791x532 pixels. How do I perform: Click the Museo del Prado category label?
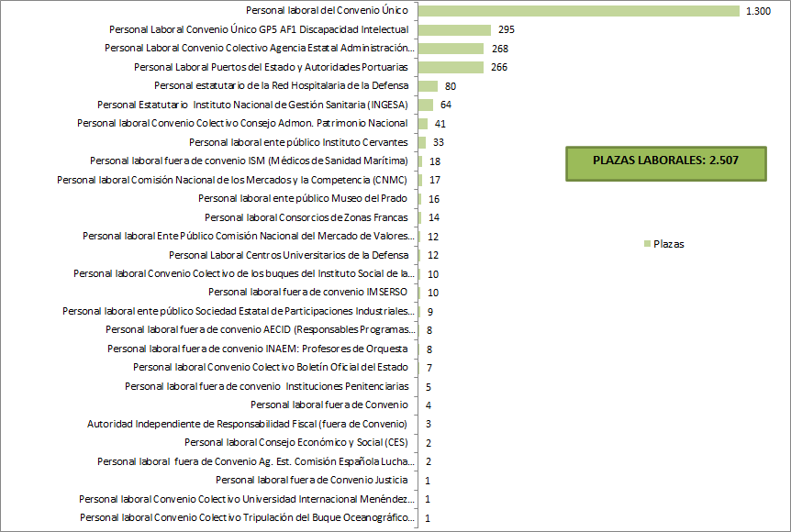303,198
